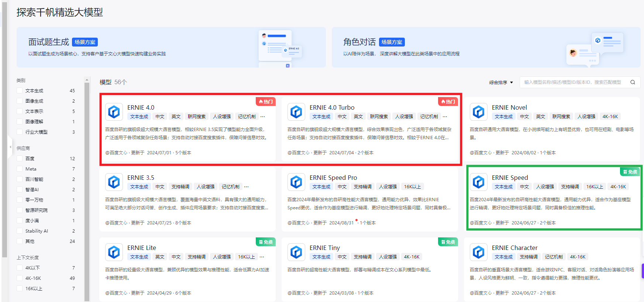Screen dimensions: 644x302
Task: Open the ERNIE Tiny model title
Action: (x=324, y=248)
